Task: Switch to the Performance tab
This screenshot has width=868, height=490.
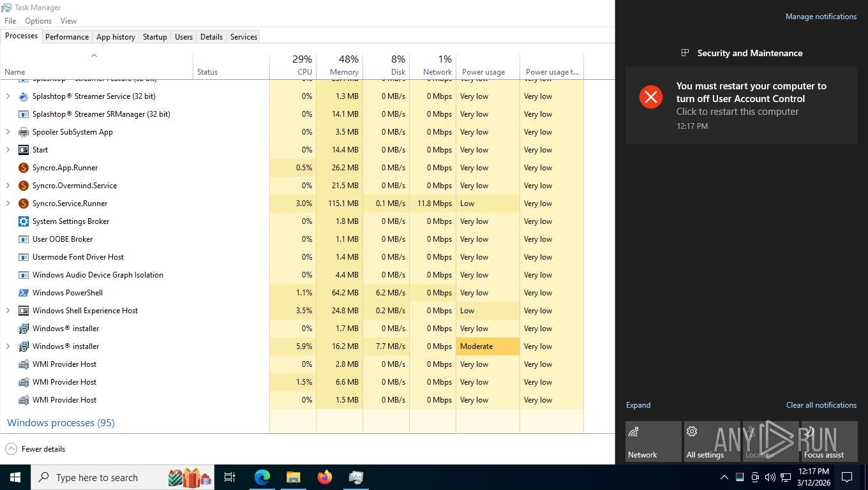Action: click(x=67, y=37)
